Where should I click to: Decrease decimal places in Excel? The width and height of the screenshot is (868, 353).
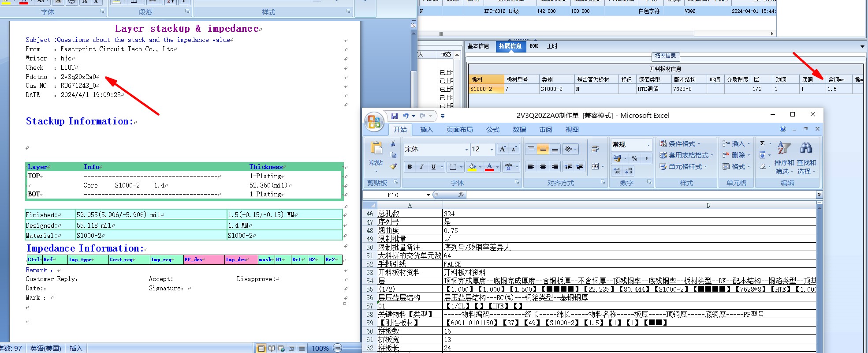(629, 171)
